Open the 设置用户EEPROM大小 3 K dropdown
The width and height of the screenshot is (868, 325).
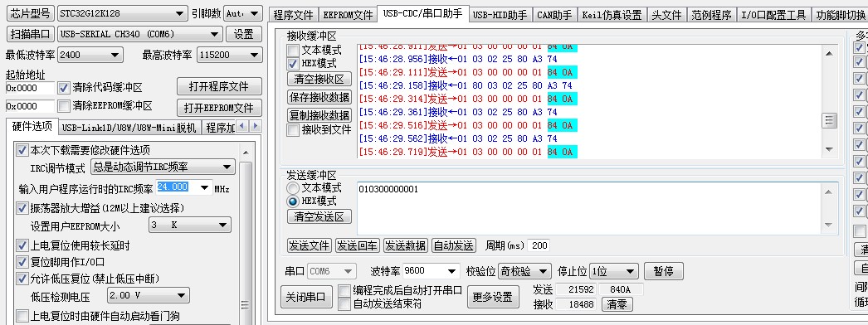[x=190, y=225]
